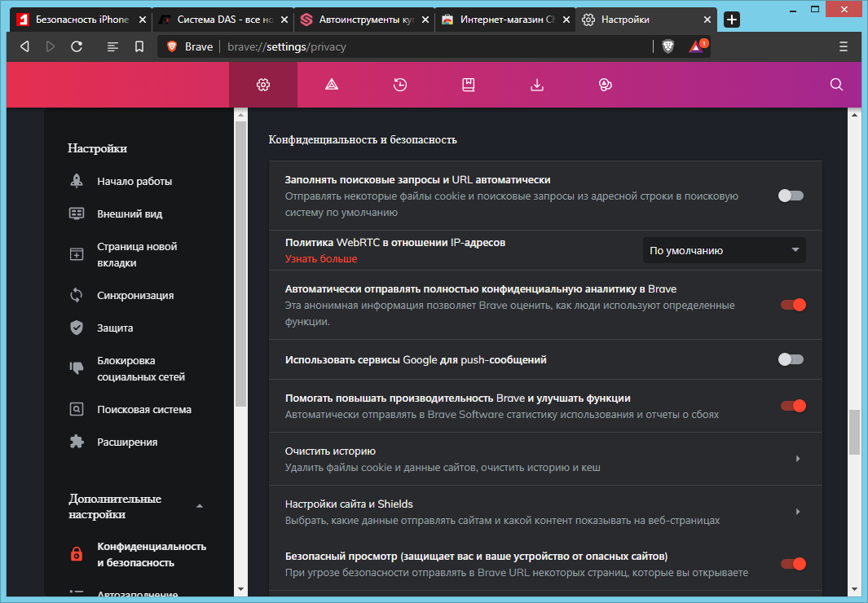The width and height of the screenshot is (868, 603).
Task: Collapse Дополнительные настройки section
Action: (200, 506)
